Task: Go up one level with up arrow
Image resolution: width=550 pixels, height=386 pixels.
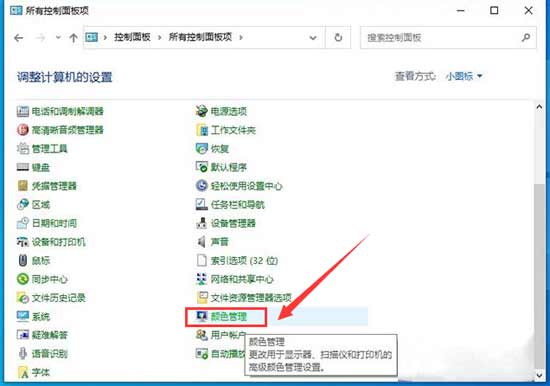Action: click(73, 38)
